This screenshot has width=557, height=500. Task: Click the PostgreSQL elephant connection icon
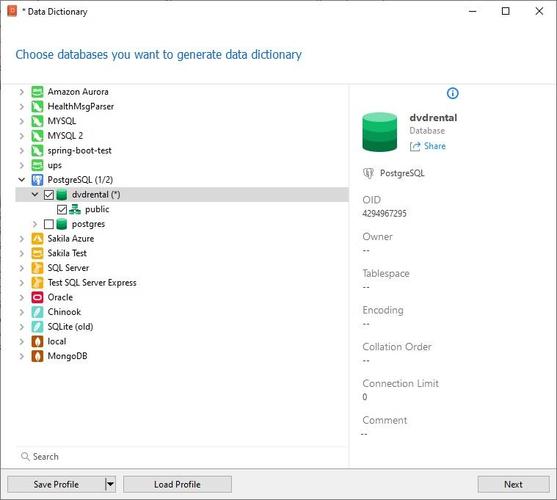pyautogui.click(x=37, y=180)
